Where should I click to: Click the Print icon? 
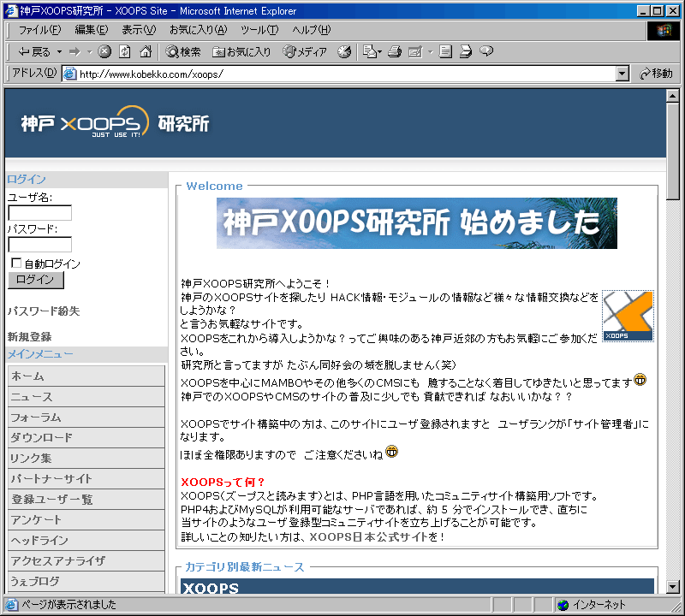(395, 52)
